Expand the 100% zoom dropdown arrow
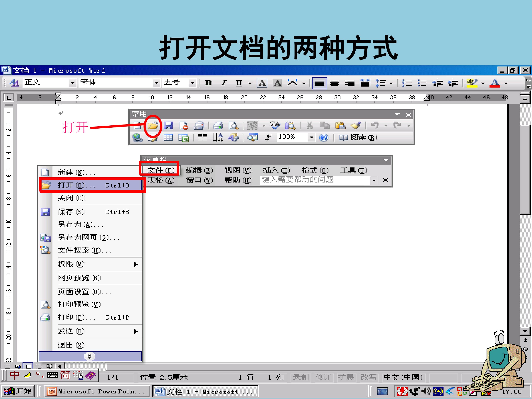Image resolution: width=532 pixels, height=399 pixels. pos(311,138)
